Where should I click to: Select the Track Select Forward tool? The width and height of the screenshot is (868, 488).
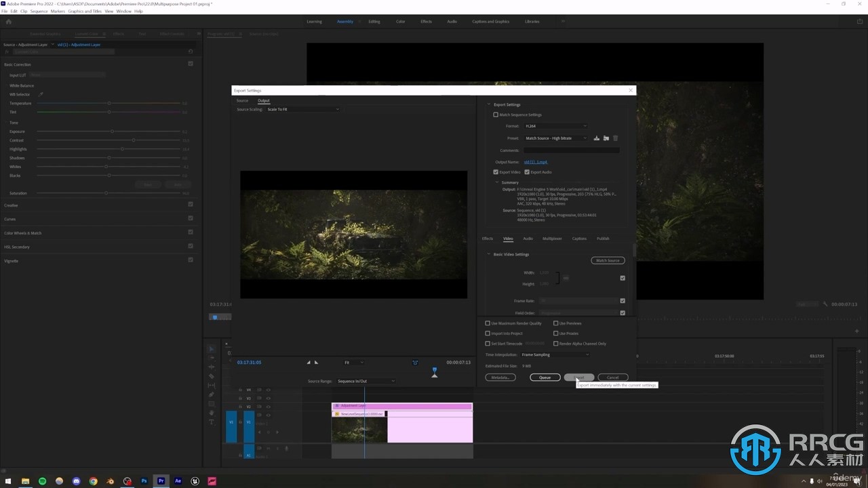(211, 358)
